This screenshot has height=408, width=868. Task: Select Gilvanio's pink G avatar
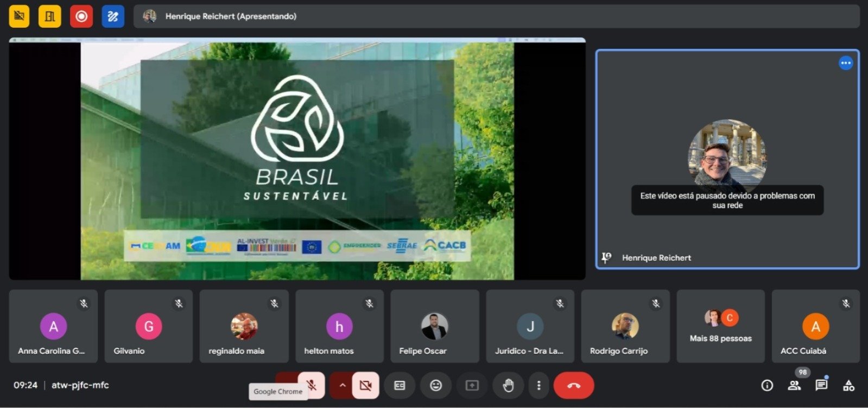149,327
